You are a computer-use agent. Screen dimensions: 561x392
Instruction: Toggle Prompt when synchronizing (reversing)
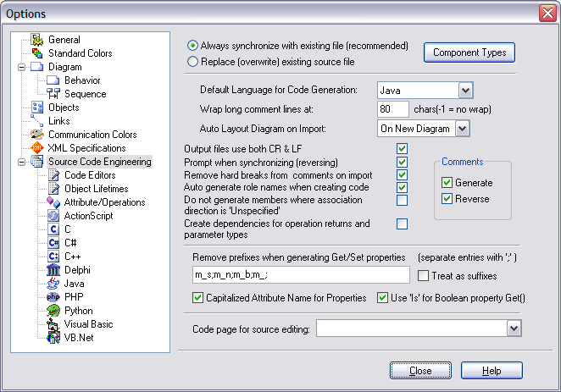403,163
